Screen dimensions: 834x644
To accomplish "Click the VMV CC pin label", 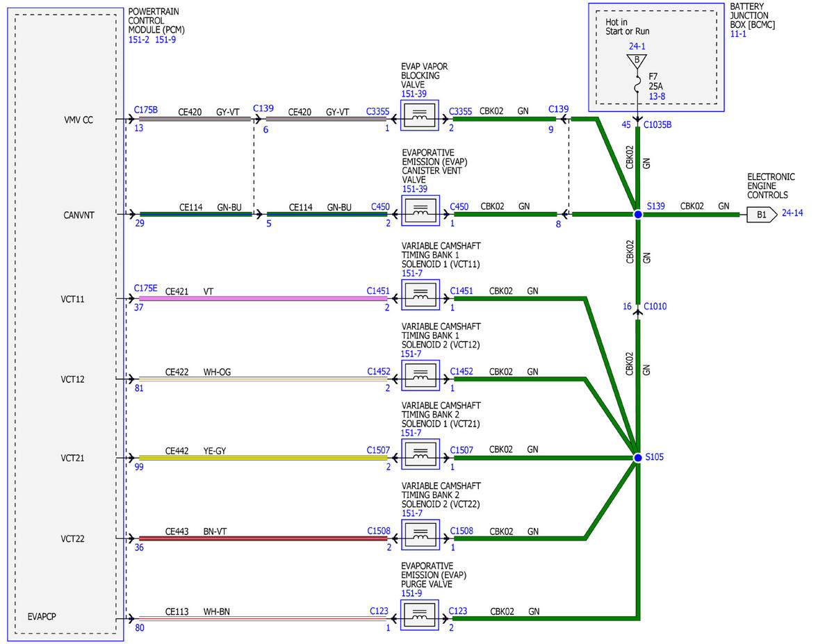I will tap(78, 119).
